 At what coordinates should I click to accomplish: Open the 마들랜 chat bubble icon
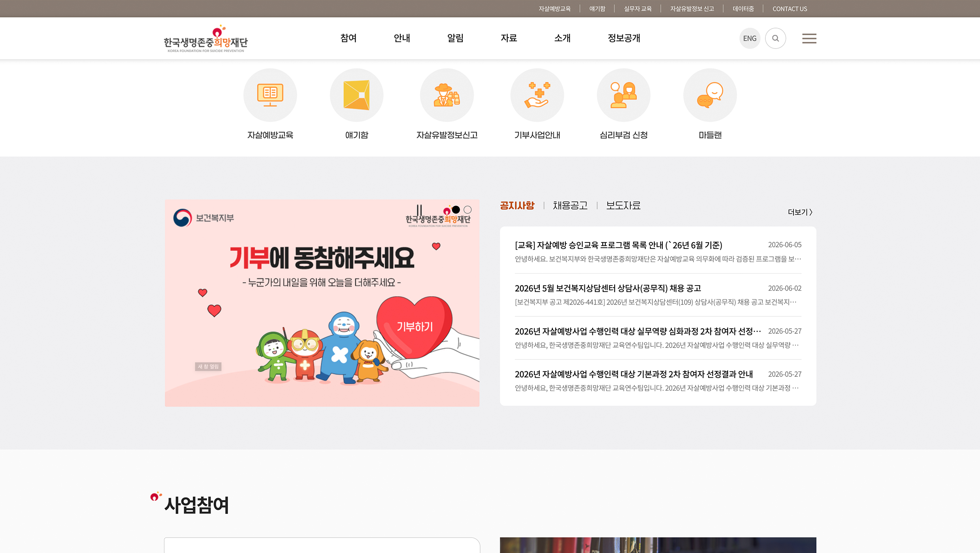click(x=710, y=95)
